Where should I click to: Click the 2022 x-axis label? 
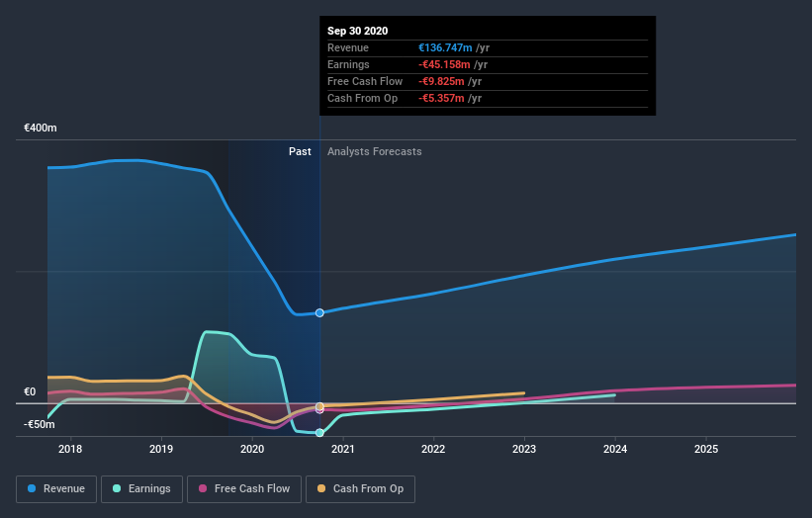433,449
